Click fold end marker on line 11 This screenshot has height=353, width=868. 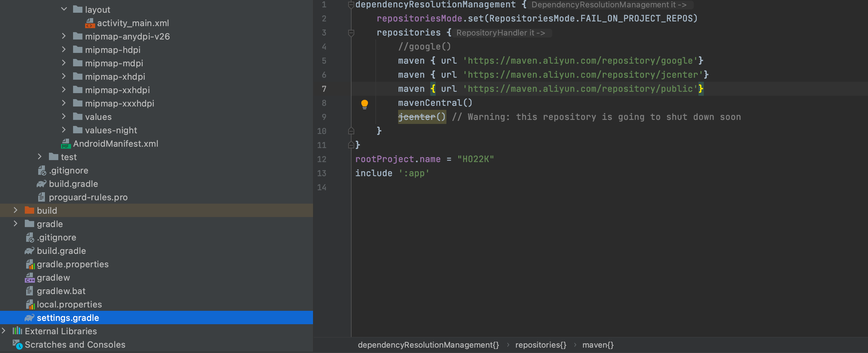[x=351, y=145]
